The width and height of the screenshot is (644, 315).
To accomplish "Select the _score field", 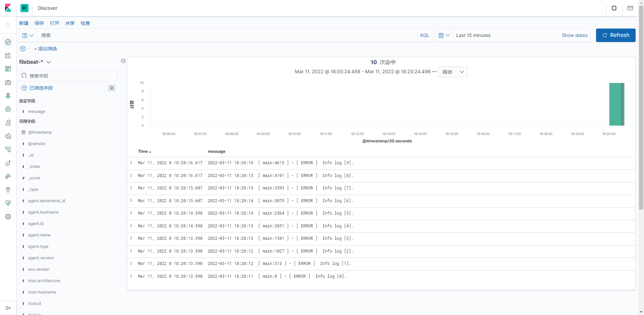I will pyautogui.click(x=34, y=178).
